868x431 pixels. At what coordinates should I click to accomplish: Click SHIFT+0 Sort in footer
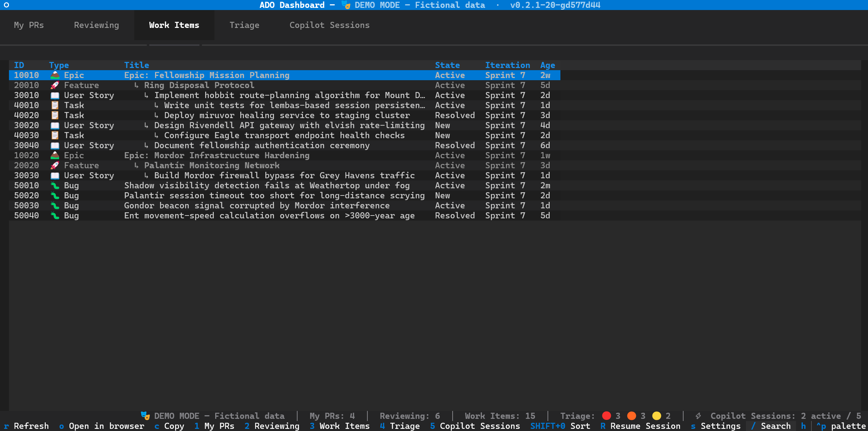coord(560,426)
